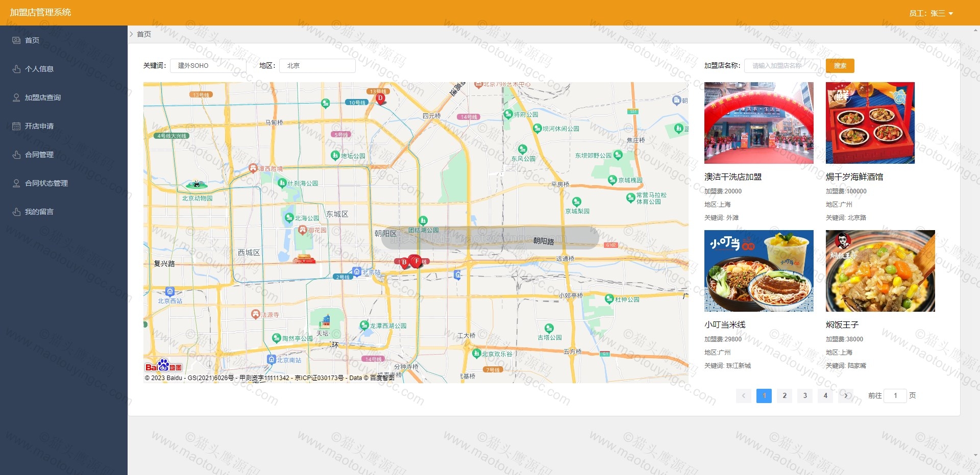The height and width of the screenshot is (475, 980).
Task: Click the 天坛 temple icon on map
Action: [325, 321]
